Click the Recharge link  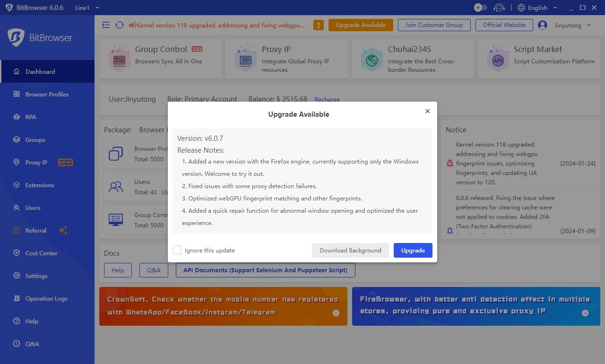[x=327, y=100]
